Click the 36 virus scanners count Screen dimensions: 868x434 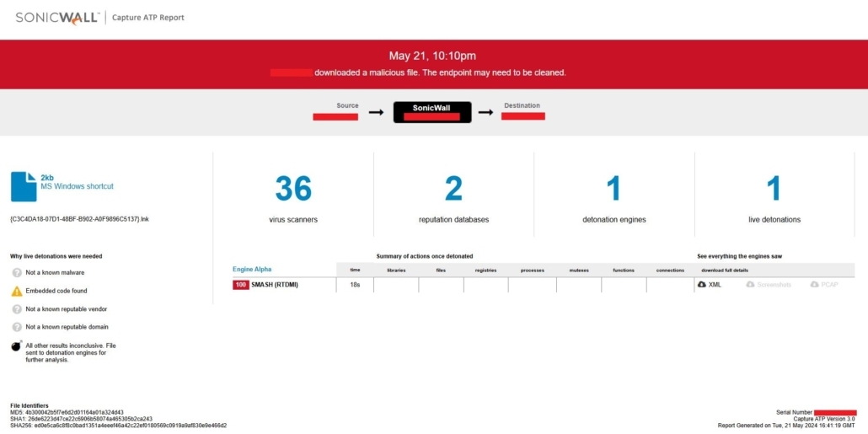[x=293, y=188]
